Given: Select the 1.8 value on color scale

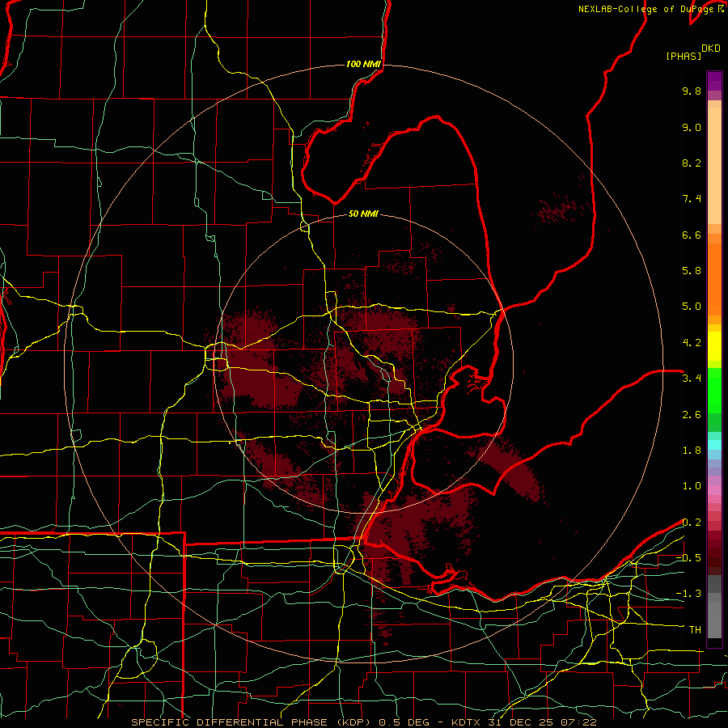Looking at the screenshot, I should pos(692,451).
